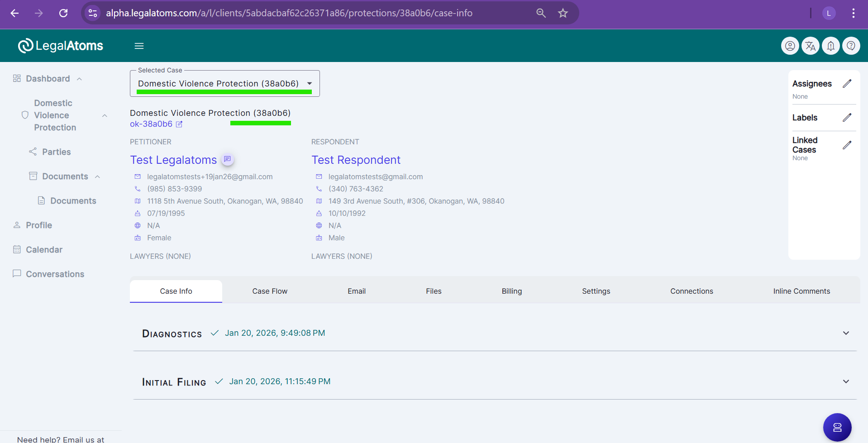Edit Assignees with the pencil icon
The height and width of the screenshot is (443, 868).
point(847,84)
